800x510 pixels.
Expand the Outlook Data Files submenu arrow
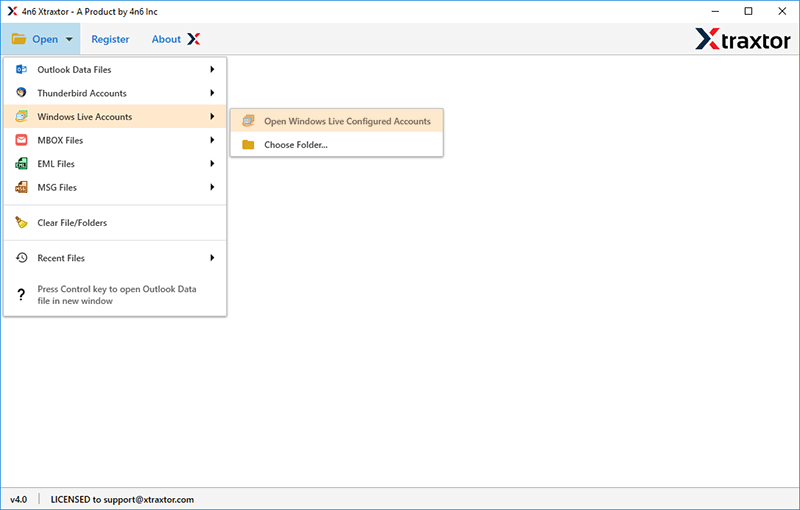click(212, 69)
